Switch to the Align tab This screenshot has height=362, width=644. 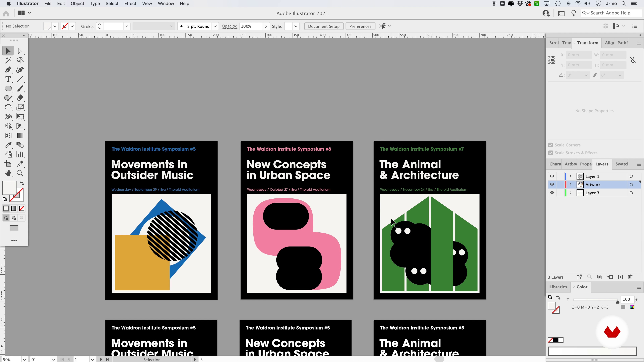click(x=609, y=43)
